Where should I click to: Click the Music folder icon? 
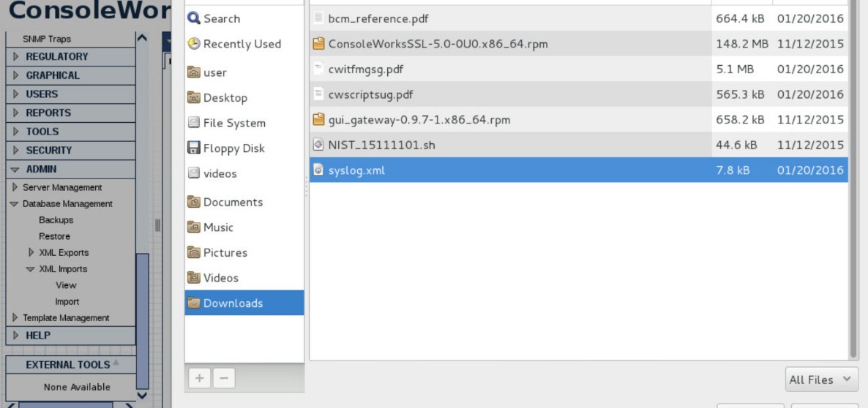[194, 227]
